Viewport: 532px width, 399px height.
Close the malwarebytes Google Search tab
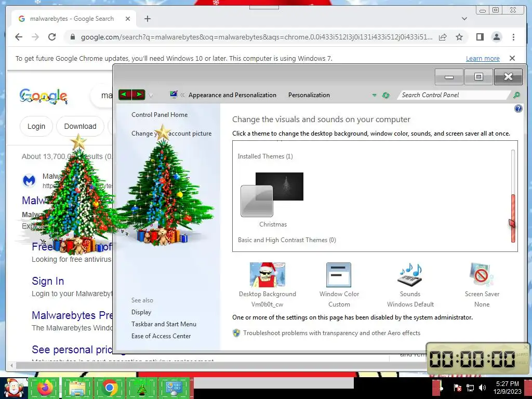pos(128,19)
